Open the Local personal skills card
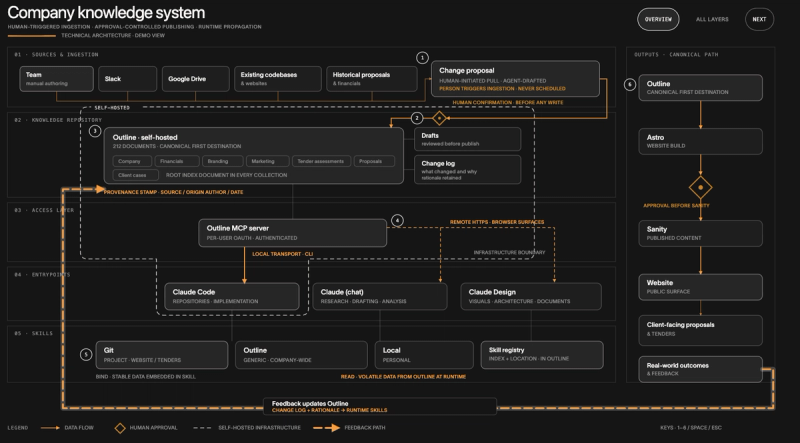800x443 pixels. point(424,355)
